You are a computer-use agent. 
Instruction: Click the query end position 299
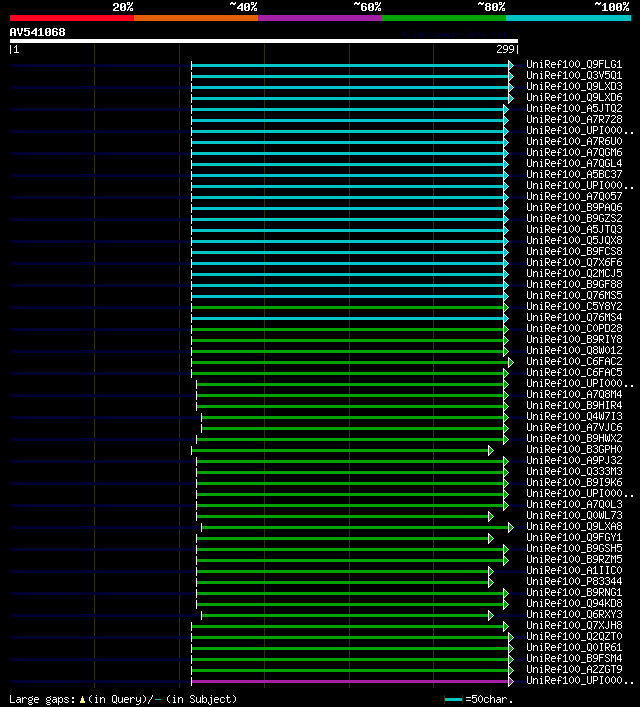(505, 50)
